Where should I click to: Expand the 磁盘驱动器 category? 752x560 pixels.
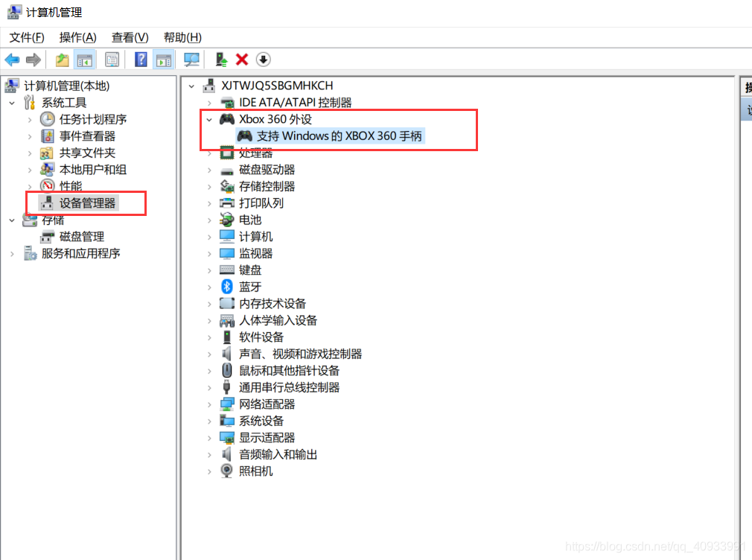click(209, 171)
